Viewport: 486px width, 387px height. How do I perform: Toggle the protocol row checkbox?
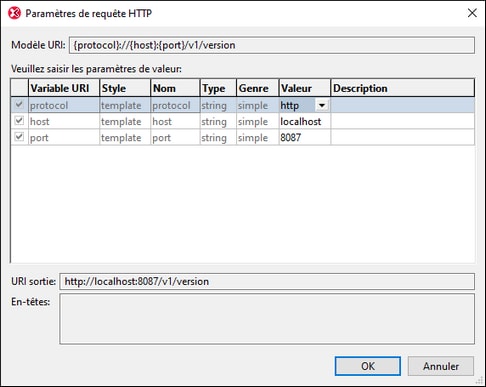click(x=19, y=104)
